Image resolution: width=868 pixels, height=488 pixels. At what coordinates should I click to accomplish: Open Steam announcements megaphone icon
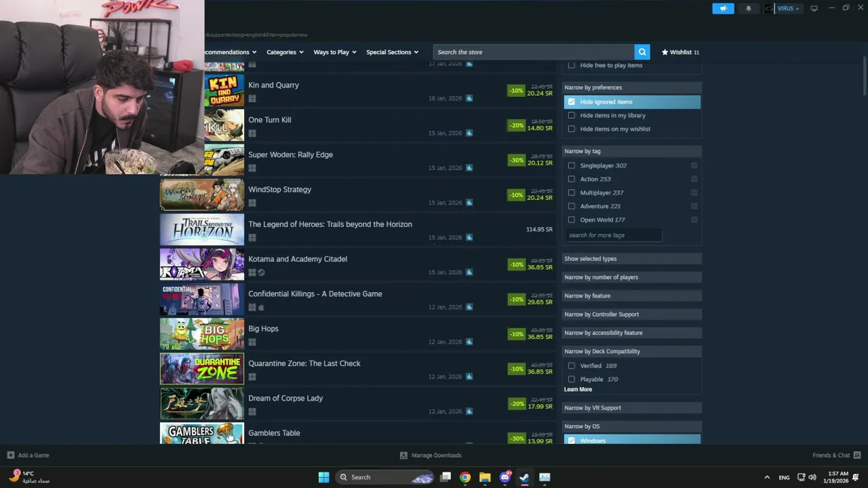point(723,8)
